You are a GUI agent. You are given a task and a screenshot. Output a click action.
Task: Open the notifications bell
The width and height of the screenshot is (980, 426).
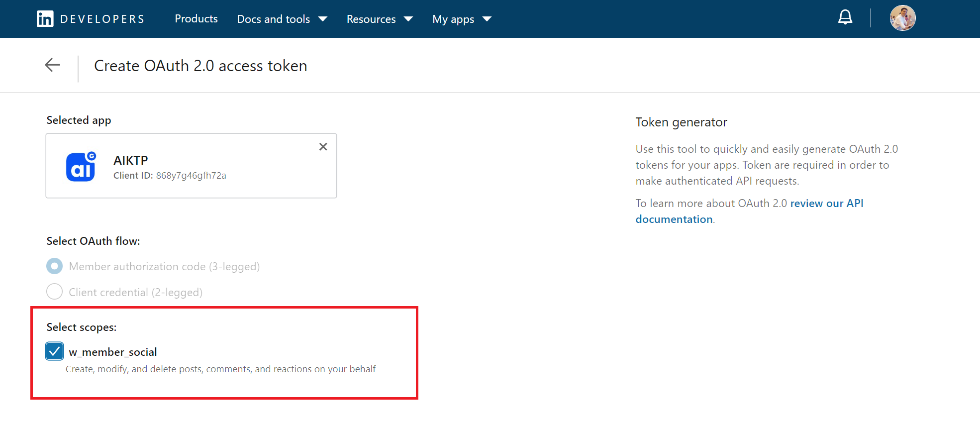(845, 18)
